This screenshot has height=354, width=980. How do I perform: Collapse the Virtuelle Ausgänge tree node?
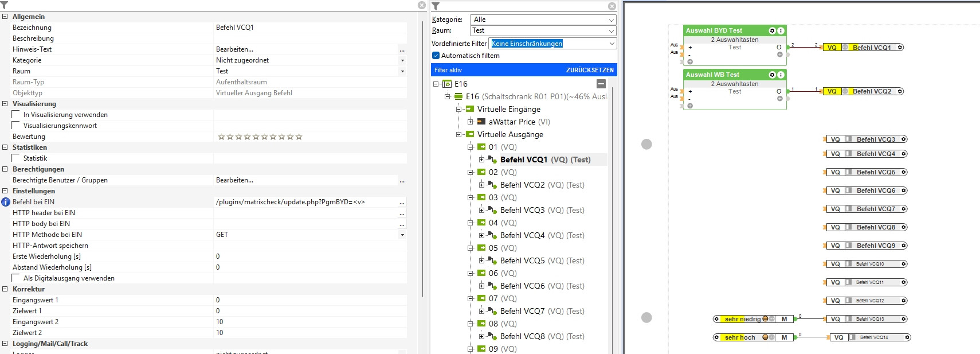(x=458, y=134)
